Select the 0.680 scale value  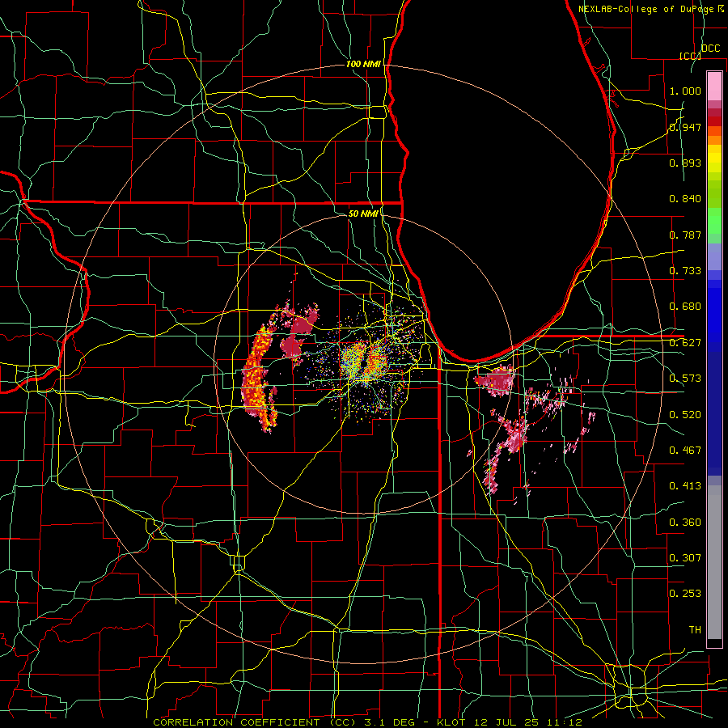click(x=685, y=307)
